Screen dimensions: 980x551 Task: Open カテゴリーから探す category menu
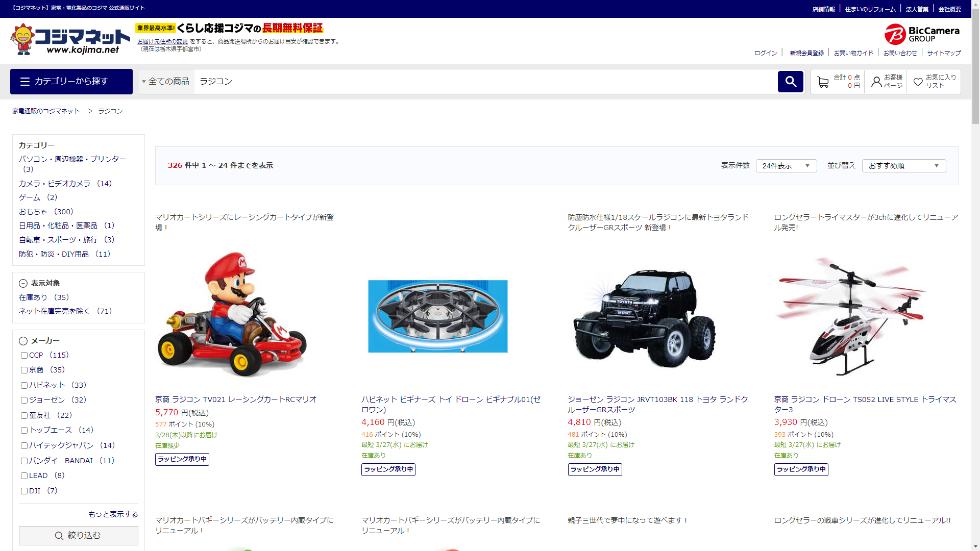click(x=71, y=82)
